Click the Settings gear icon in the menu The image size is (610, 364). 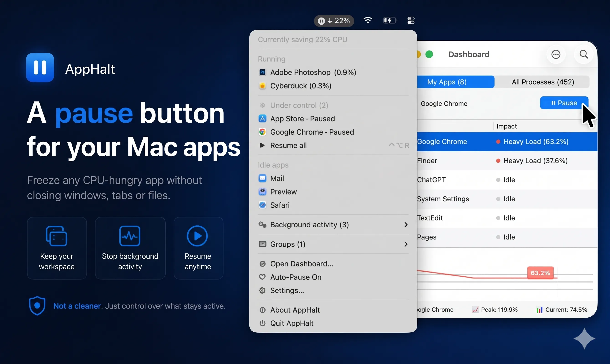point(262,291)
